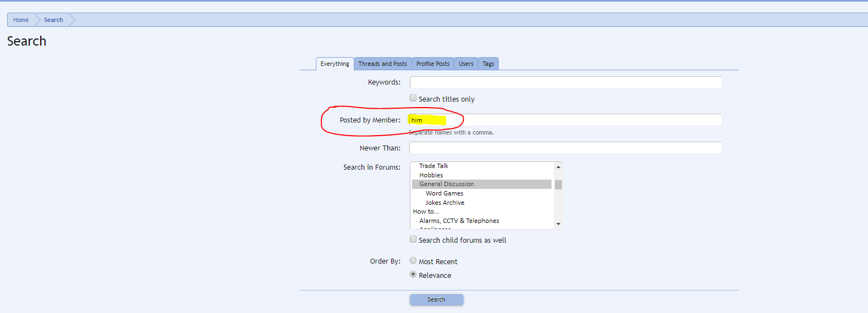Open the Tags search tab
868x313 pixels.
(x=488, y=64)
